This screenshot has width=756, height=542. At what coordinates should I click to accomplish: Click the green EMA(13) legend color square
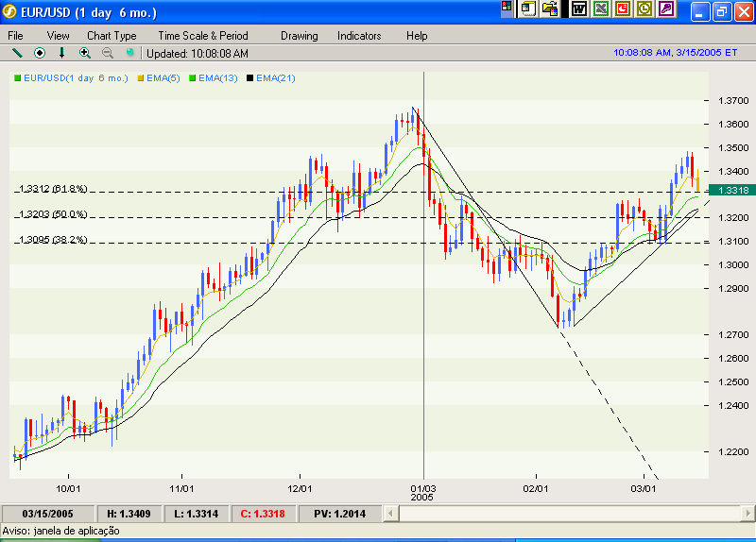pyautogui.click(x=194, y=78)
